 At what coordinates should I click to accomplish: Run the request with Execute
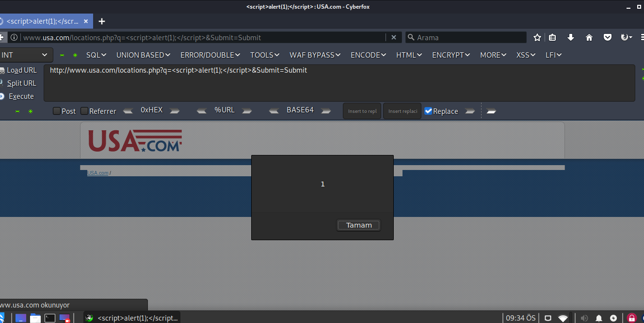pyautogui.click(x=17, y=96)
